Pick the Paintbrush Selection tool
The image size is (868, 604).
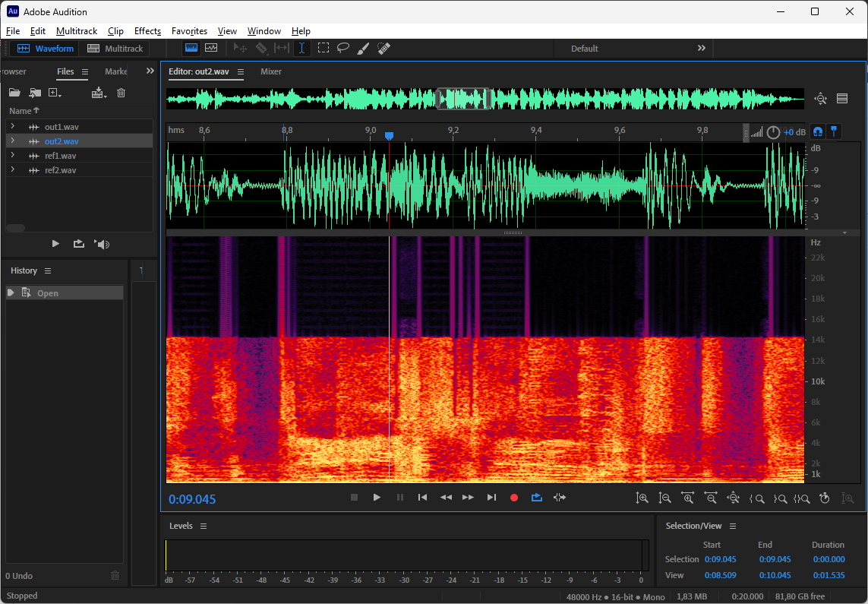(363, 48)
